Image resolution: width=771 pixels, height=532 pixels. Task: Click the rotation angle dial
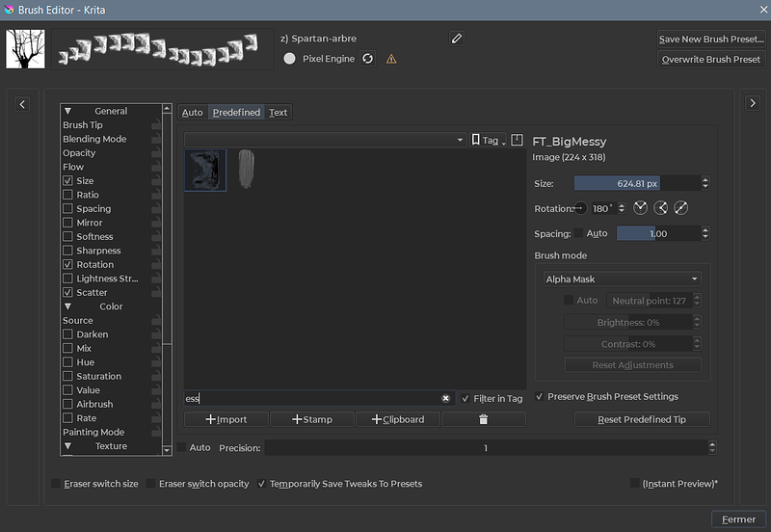click(580, 208)
